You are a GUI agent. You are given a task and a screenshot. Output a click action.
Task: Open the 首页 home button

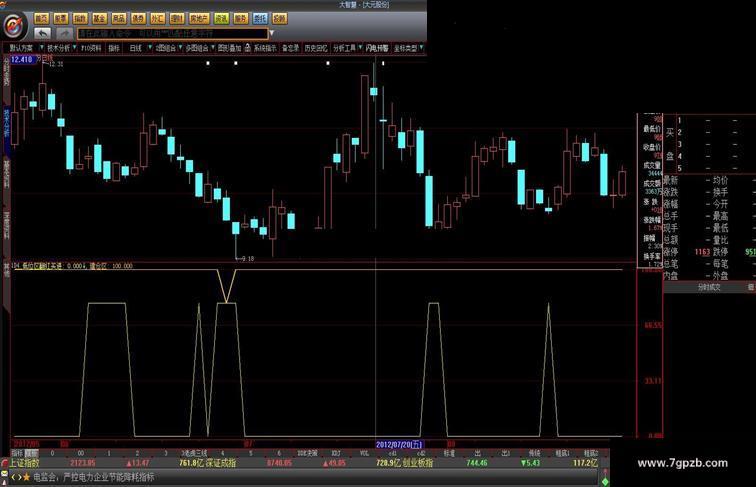41,19
